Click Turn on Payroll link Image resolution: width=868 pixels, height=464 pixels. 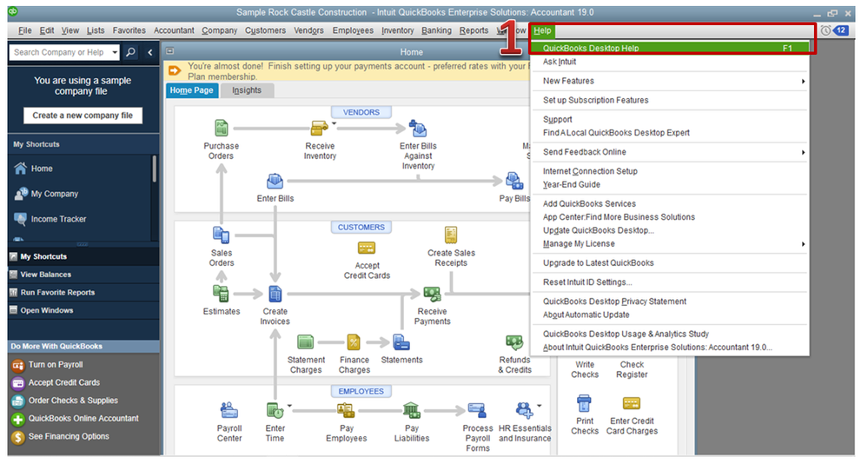click(x=56, y=364)
